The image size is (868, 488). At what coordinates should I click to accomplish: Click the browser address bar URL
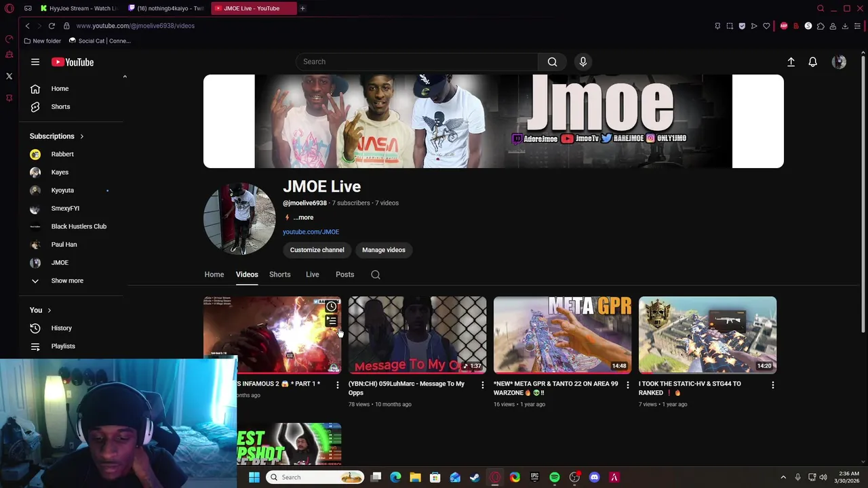click(x=135, y=26)
